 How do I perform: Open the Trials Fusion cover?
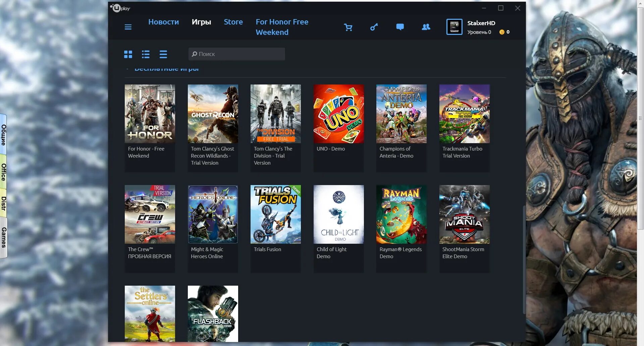tap(276, 214)
